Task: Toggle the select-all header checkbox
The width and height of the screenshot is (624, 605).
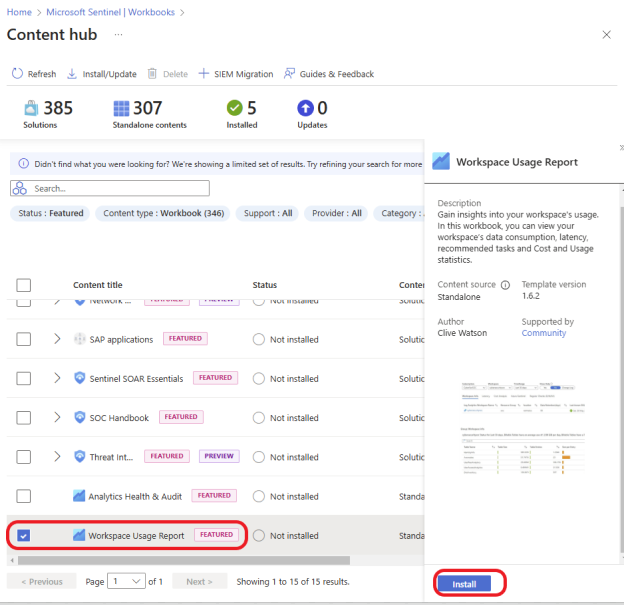Action: [x=23, y=285]
